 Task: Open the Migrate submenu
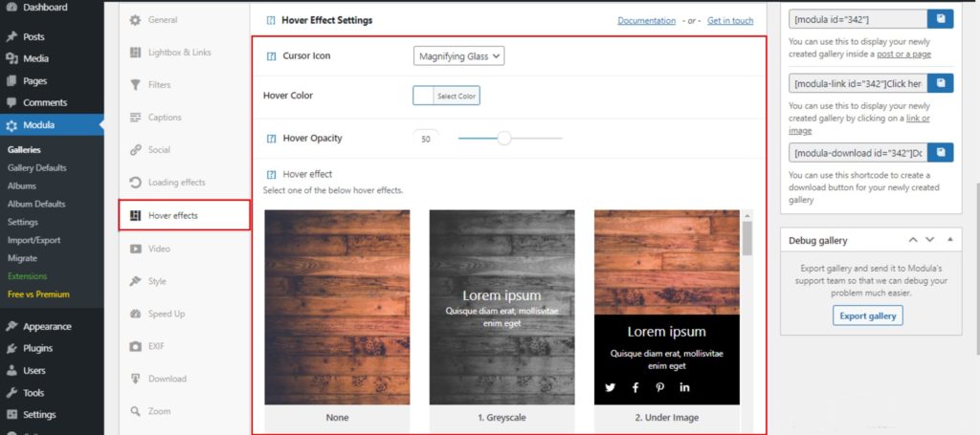23,258
